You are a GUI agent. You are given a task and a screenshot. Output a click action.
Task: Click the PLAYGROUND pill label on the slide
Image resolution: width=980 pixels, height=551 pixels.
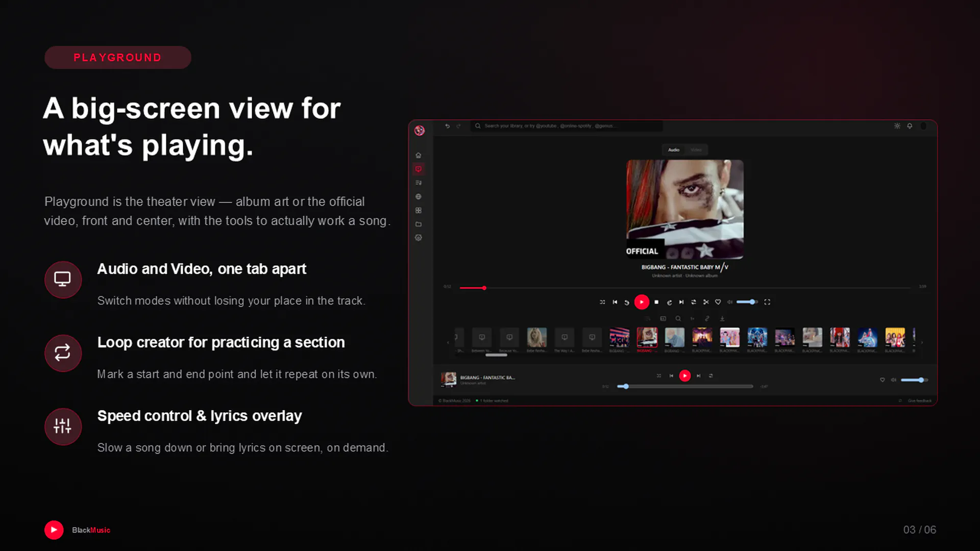coord(118,58)
